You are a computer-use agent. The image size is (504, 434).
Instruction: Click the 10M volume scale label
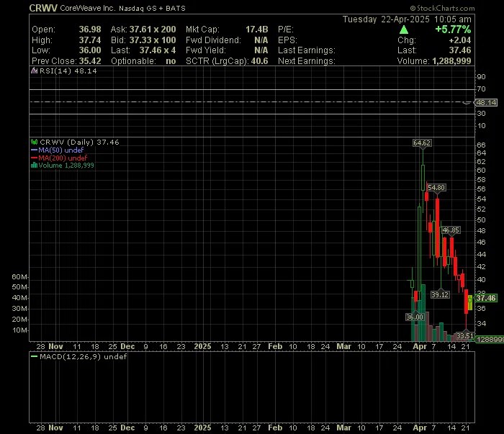tap(20, 330)
